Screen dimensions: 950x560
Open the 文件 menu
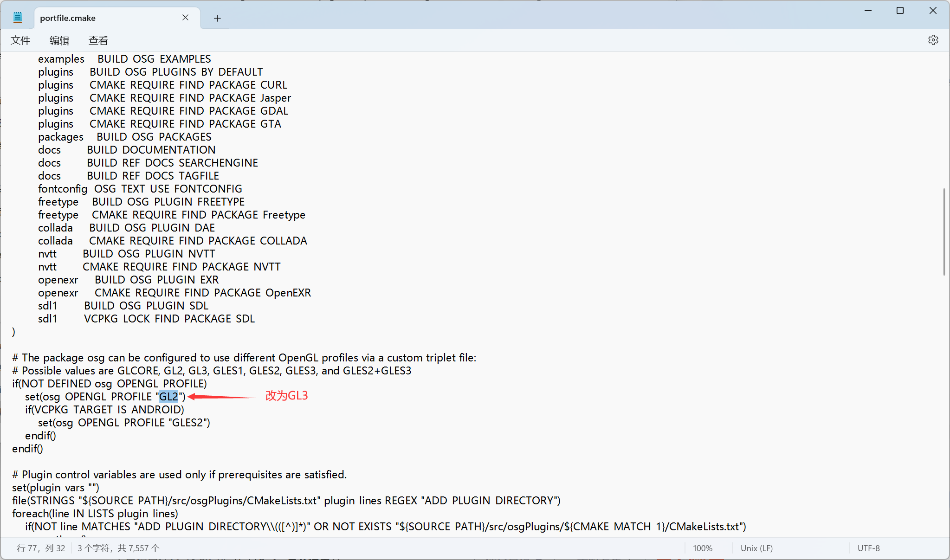coord(20,40)
